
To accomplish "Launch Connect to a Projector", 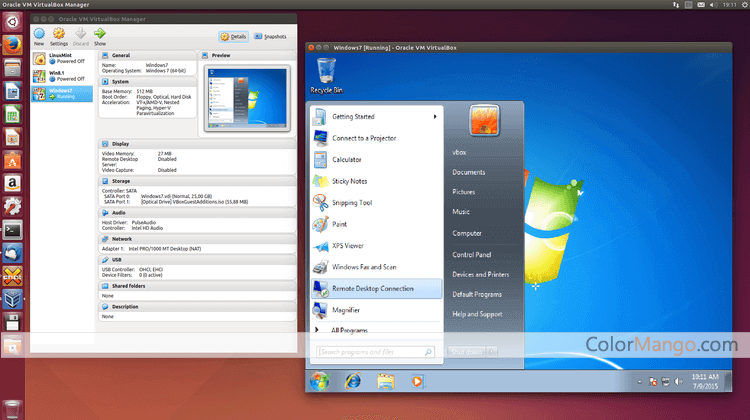I will (x=376, y=138).
